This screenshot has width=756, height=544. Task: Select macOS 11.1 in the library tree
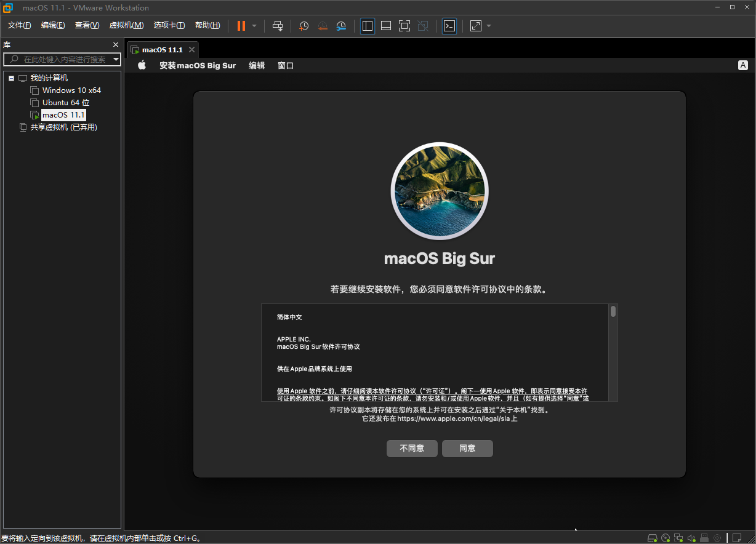63,115
